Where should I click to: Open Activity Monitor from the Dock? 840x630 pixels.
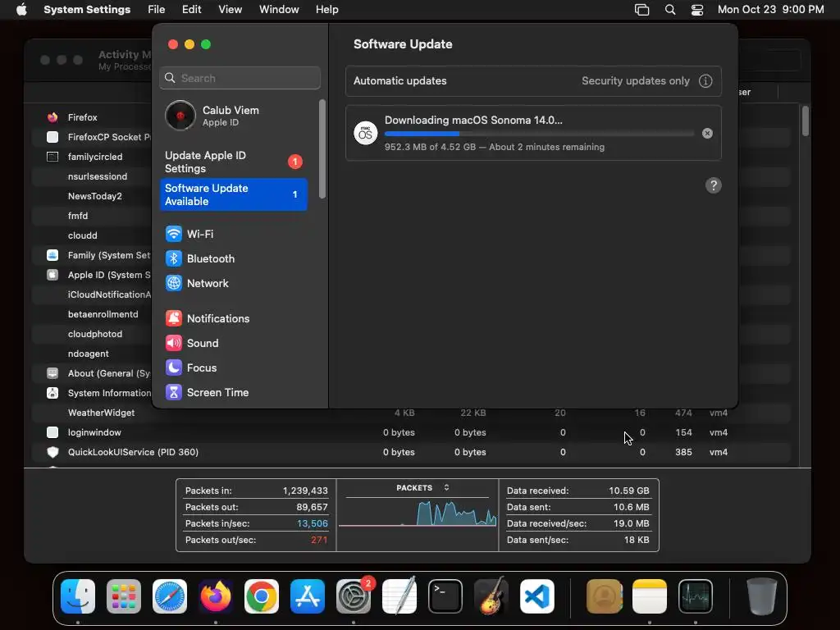tap(696, 596)
